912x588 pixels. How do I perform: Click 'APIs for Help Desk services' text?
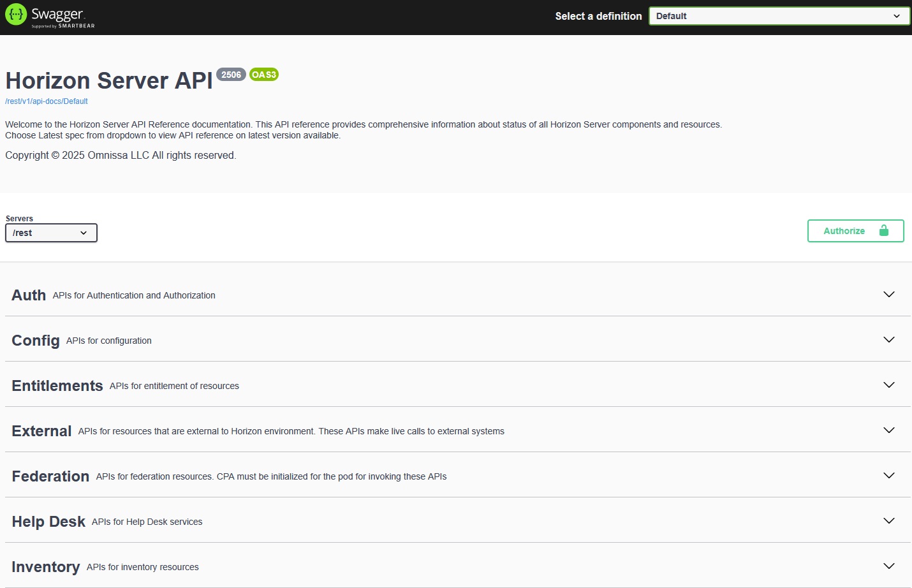pyautogui.click(x=147, y=522)
